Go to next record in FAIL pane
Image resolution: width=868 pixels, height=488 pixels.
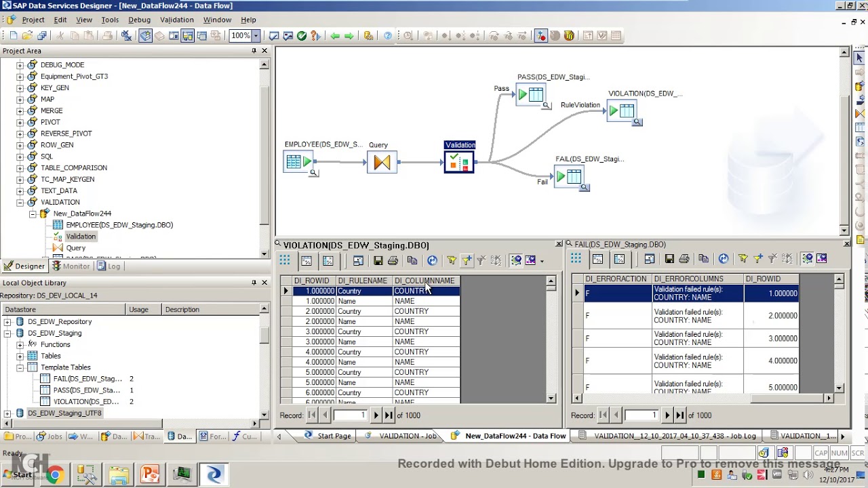[667, 415]
